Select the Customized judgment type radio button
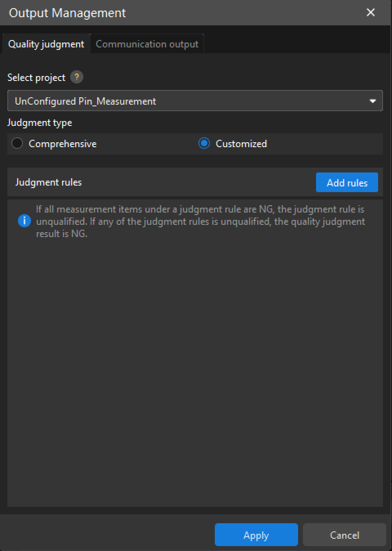Image resolution: width=392 pixels, height=551 pixels. click(x=204, y=143)
